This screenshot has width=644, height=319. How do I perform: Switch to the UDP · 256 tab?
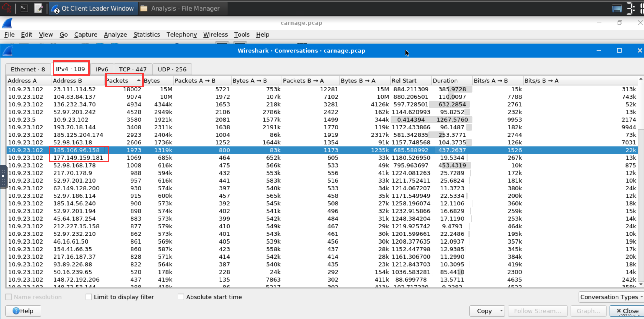coord(172,69)
